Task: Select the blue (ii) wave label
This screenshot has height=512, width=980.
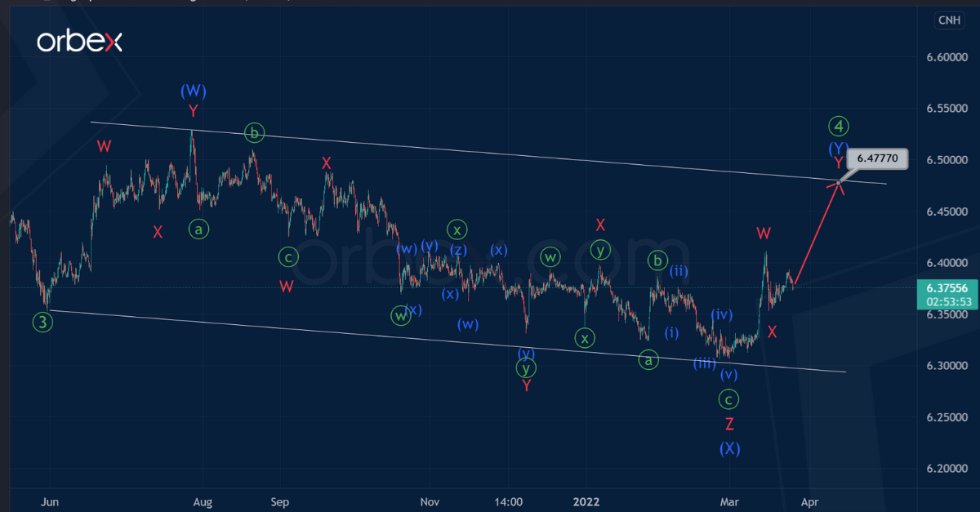Action: (678, 271)
